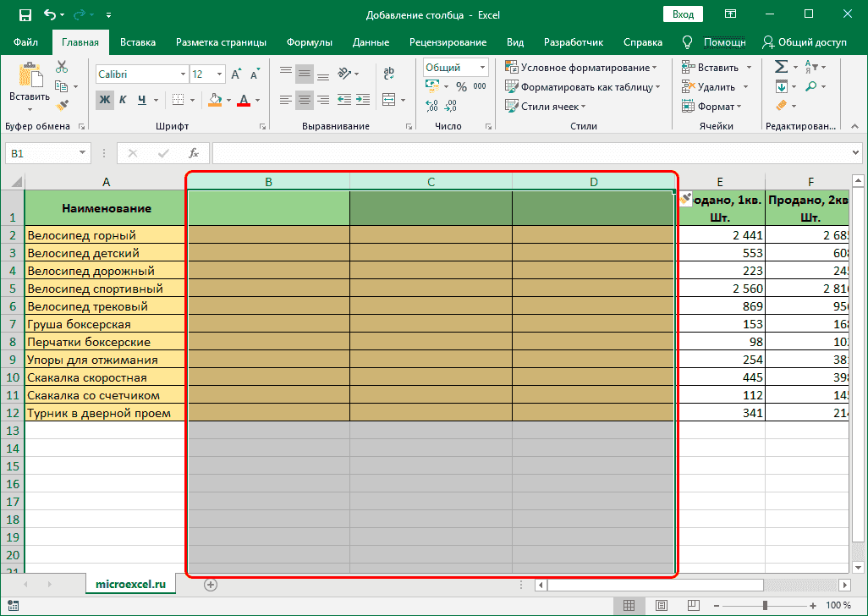Viewport: 868px width, 616px height.
Task: Expand the font size dropdown showing 12
Action: click(206, 74)
